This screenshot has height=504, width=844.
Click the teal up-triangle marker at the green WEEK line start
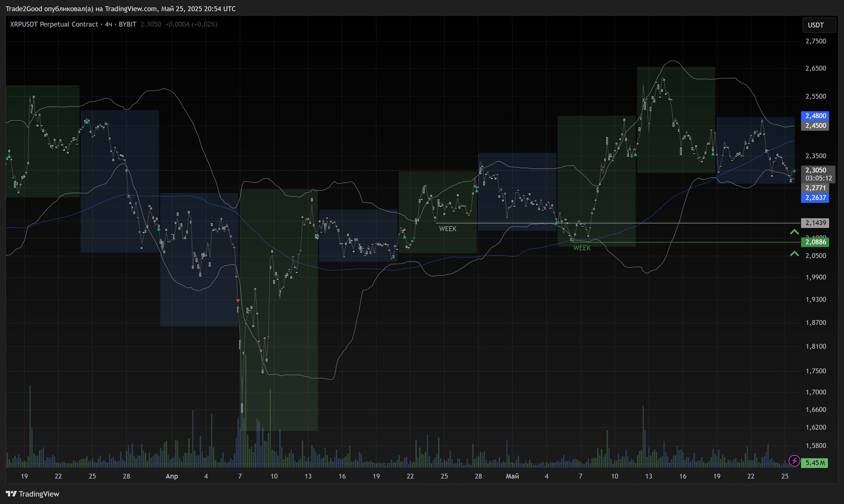pos(556,223)
